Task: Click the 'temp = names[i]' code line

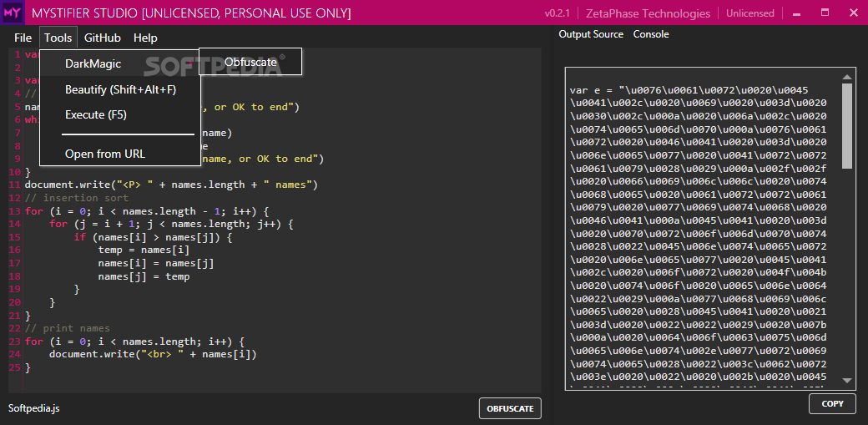Action: click(x=144, y=250)
